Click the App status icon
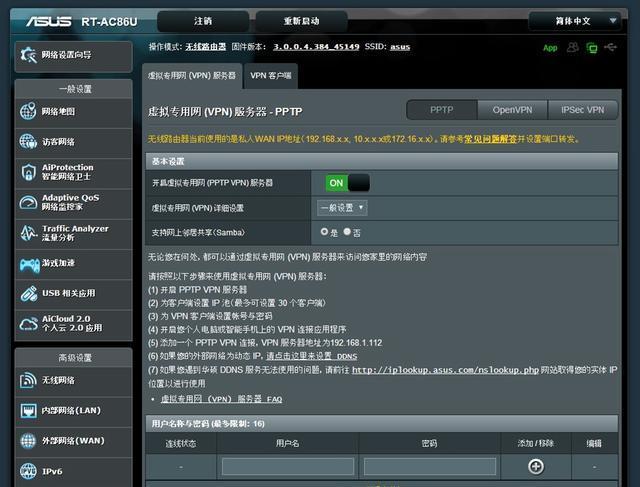Image resolution: width=640 pixels, height=487 pixels. point(550,48)
